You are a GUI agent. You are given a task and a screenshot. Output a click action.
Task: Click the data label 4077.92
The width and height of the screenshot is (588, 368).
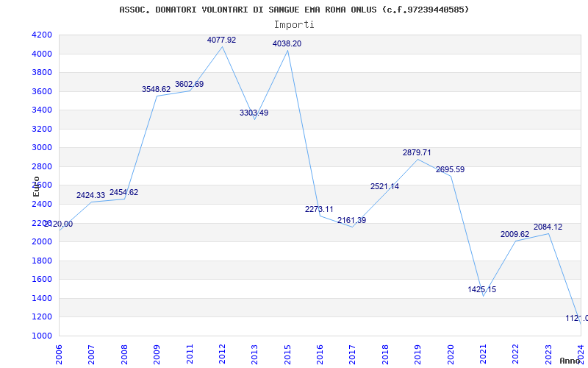pos(222,40)
